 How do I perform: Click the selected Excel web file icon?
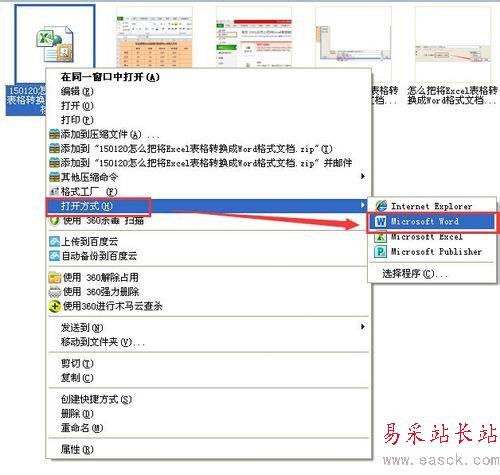tap(55, 44)
